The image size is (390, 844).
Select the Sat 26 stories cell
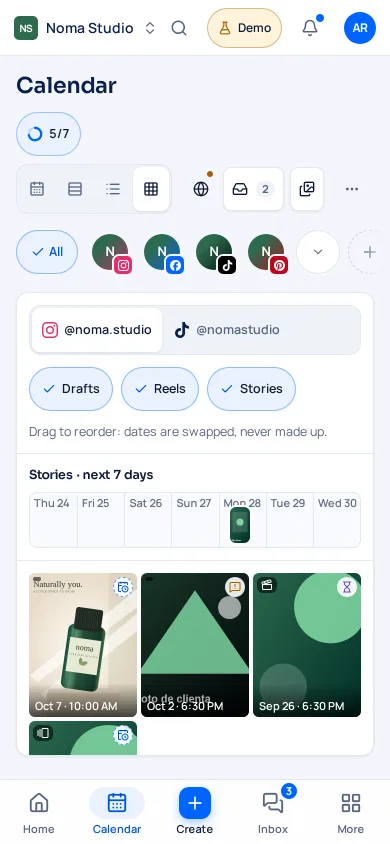[148, 520]
